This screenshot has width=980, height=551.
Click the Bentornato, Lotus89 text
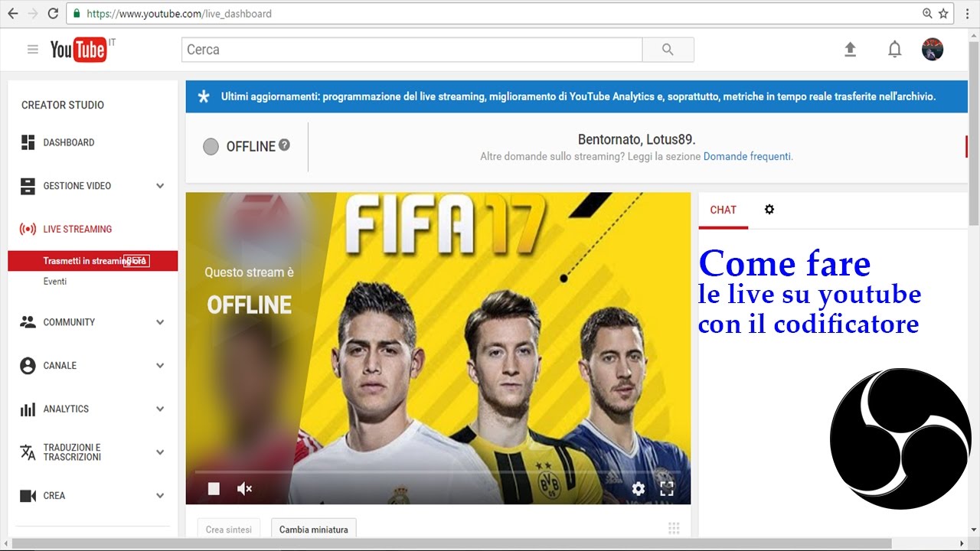coord(636,140)
